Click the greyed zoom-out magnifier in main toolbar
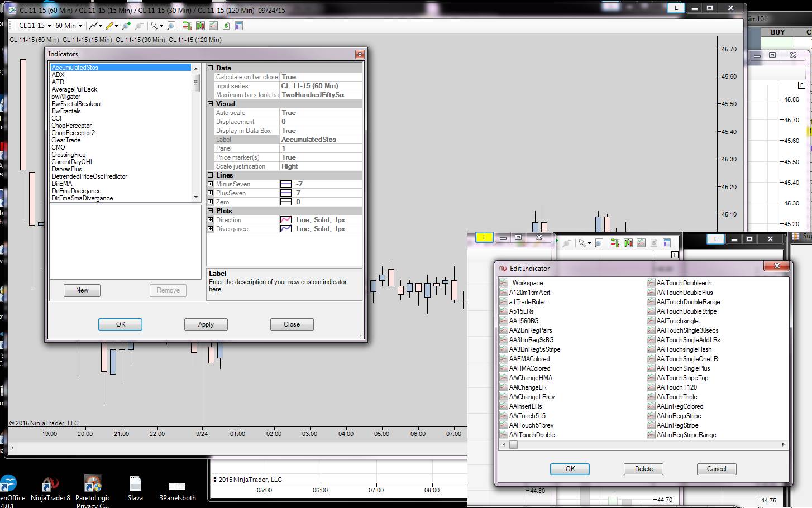 click(x=139, y=26)
